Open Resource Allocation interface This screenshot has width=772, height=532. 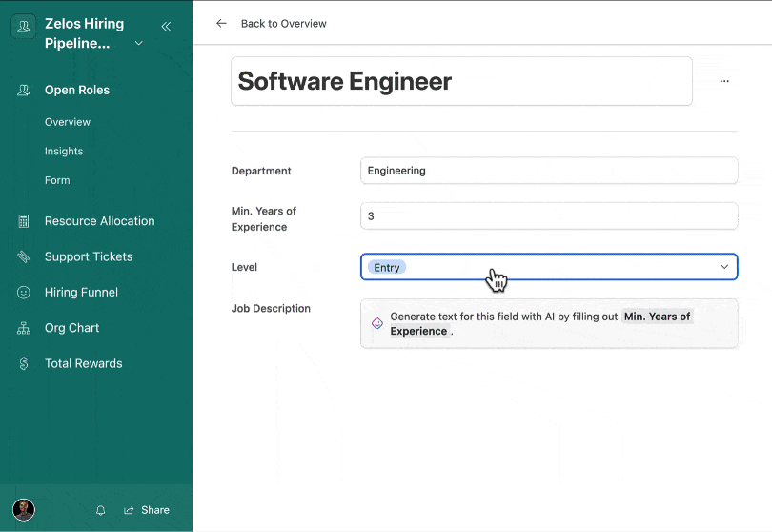(99, 221)
